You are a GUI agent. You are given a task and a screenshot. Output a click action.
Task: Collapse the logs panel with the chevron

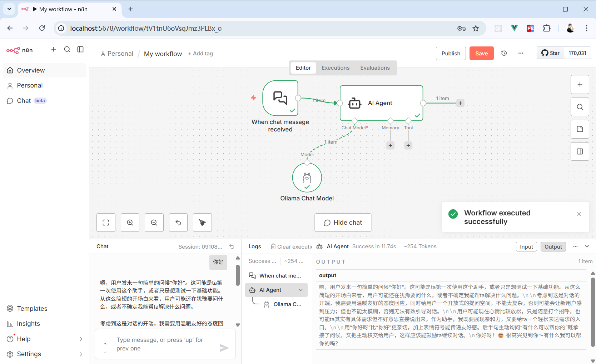(x=587, y=246)
